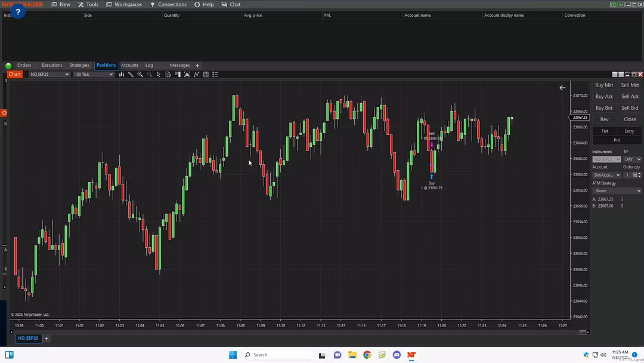Viewport: 644px width, 363px height.
Task: Click the back arrow at chart top right
Action: pos(562,88)
